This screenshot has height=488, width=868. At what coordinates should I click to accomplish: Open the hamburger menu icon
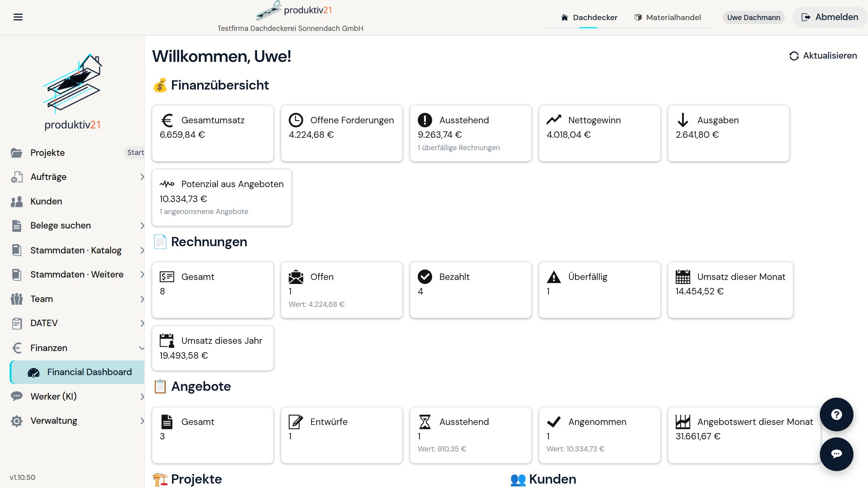tap(18, 17)
